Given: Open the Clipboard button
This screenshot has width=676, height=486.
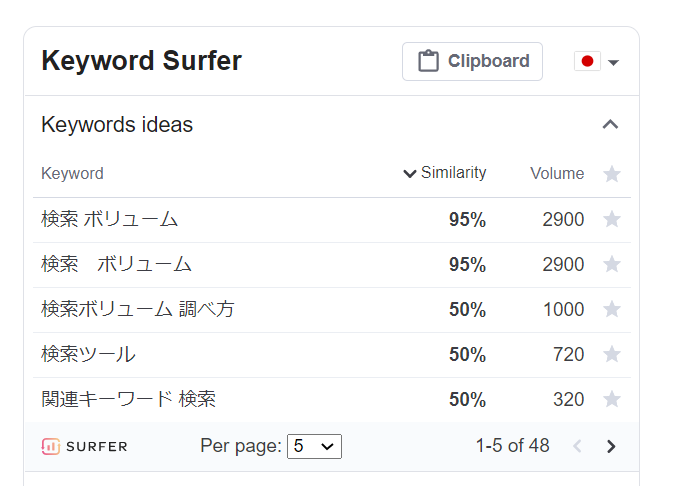Looking at the screenshot, I should [x=472, y=61].
